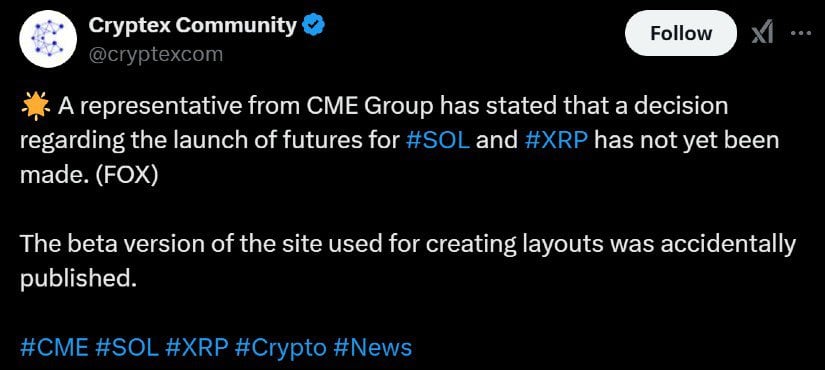Click the bottom #XRP hashtag

(x=197, y=347)
